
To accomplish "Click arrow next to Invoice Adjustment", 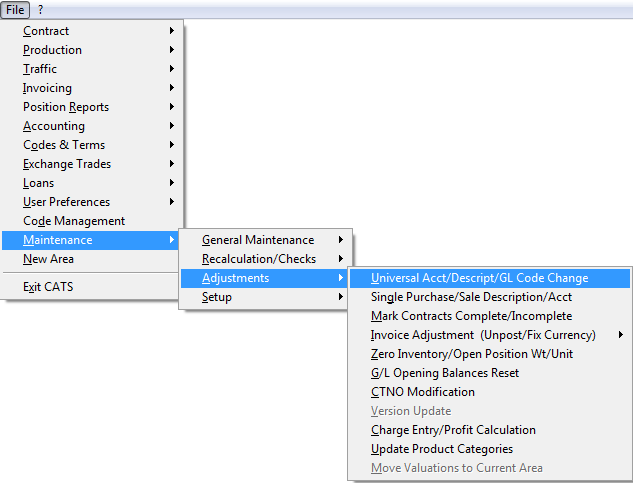I will click(620, 335).
